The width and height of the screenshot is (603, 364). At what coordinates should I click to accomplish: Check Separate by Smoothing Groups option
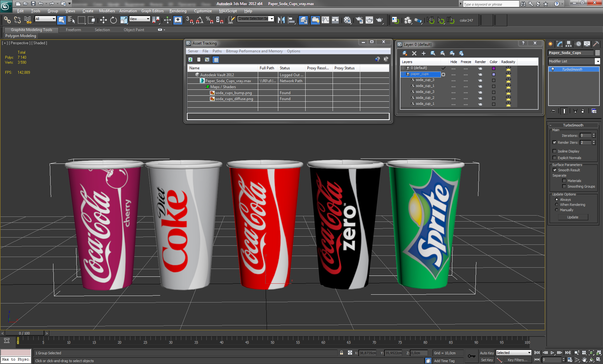click(564, 186)
